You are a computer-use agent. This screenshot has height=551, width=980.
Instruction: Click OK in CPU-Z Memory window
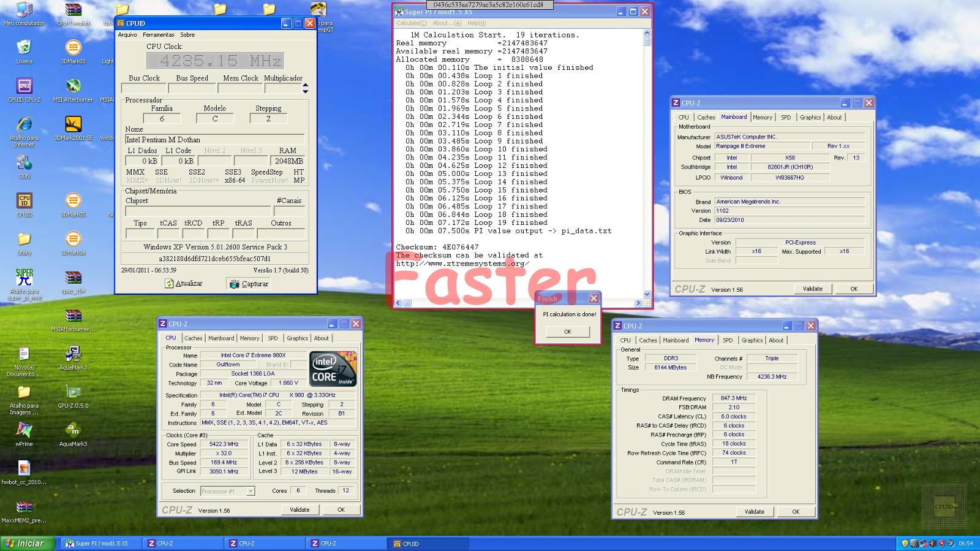[796, 512]
